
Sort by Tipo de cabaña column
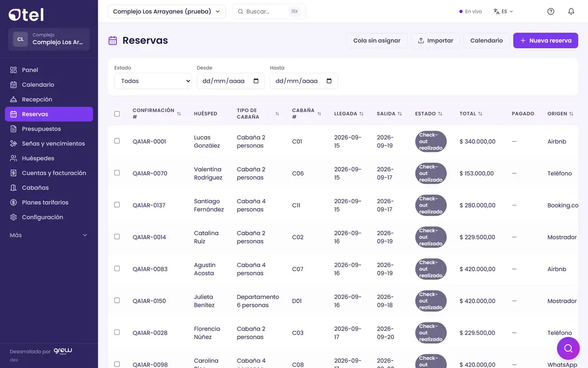[277, 114]
